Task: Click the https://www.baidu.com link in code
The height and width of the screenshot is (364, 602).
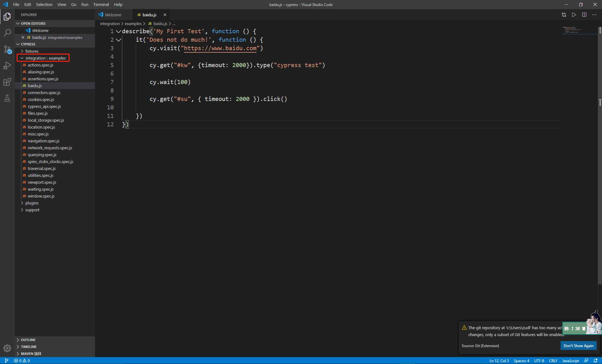Action: 220,48
